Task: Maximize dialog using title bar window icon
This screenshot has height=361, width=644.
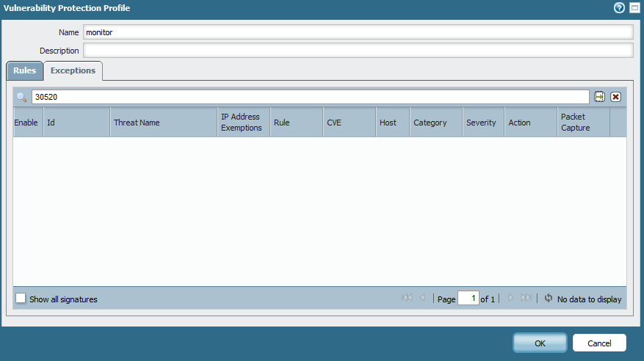Action: tap(634, 8)
